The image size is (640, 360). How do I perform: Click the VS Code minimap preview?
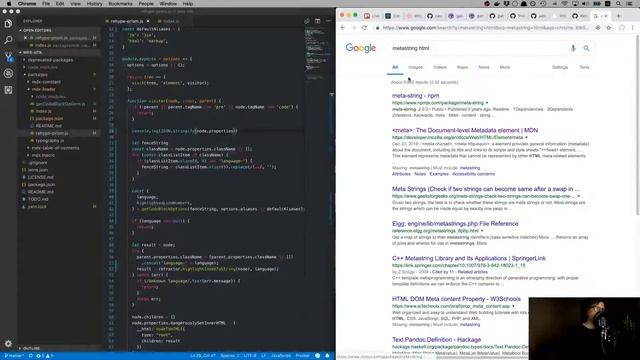coord(317,53)
